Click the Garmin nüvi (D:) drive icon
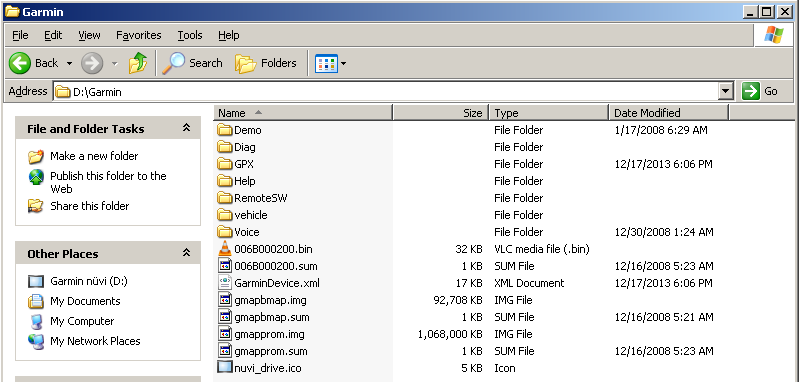The height and width of the screenshot is (382, 799). click(x=36, y=281)
